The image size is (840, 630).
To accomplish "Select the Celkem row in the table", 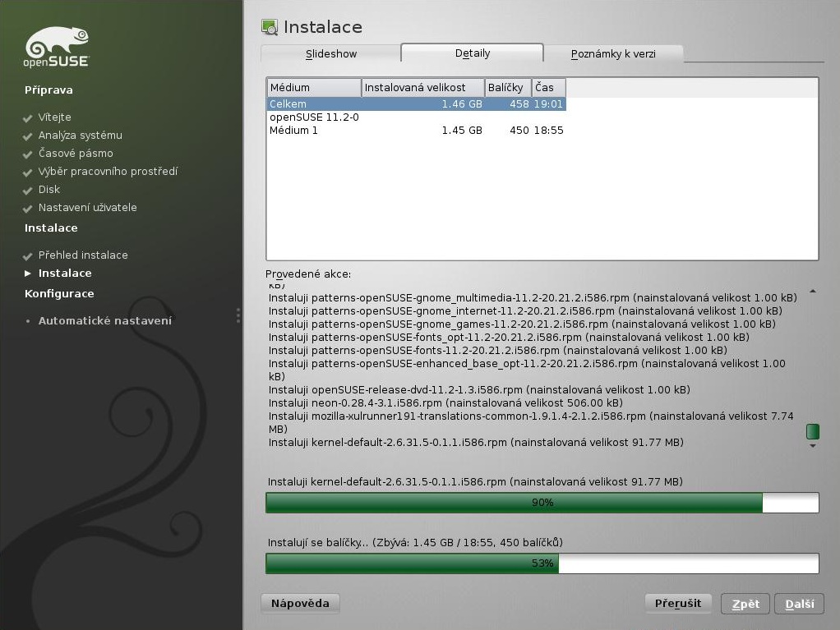I will (x=416, y=103).
